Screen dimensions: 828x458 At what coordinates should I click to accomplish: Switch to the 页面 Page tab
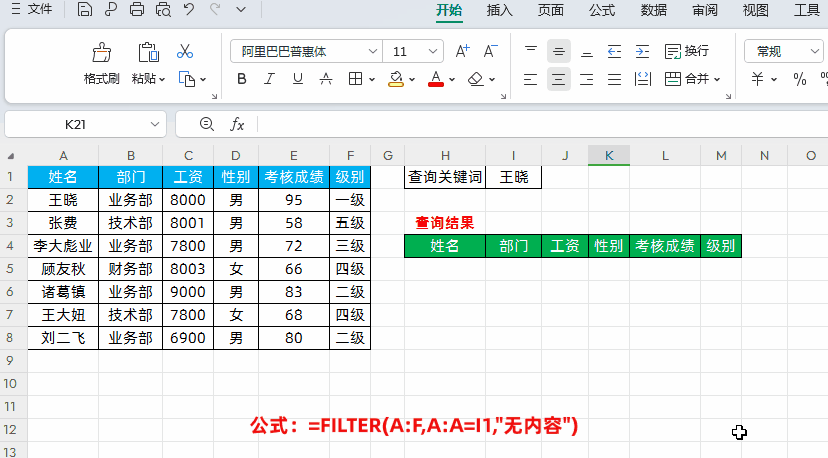[x=551, y=10]
